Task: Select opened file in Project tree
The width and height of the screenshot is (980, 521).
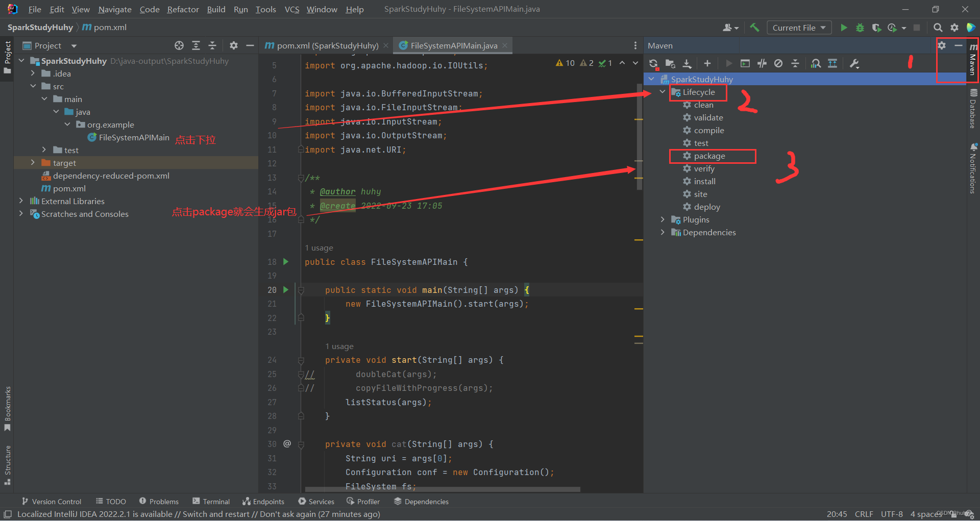Action: pyautogui.click(x=179, y=45)
